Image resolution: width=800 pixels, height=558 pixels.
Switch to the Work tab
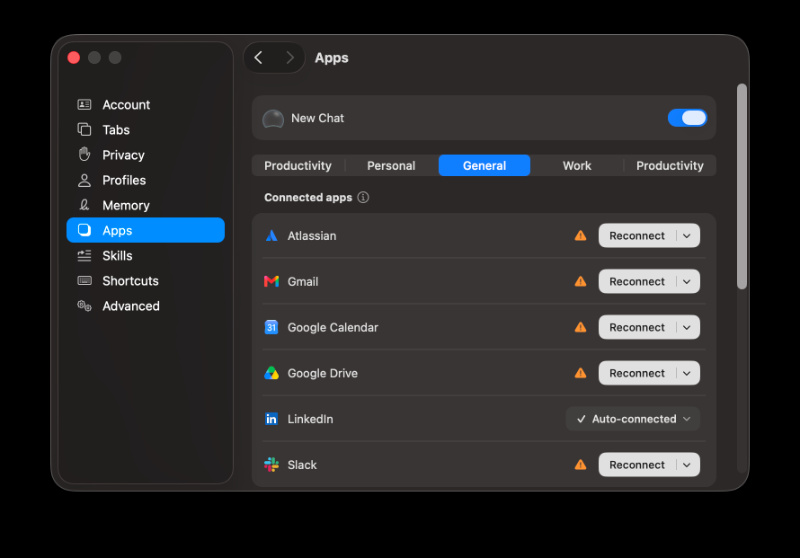pos(577,166)
